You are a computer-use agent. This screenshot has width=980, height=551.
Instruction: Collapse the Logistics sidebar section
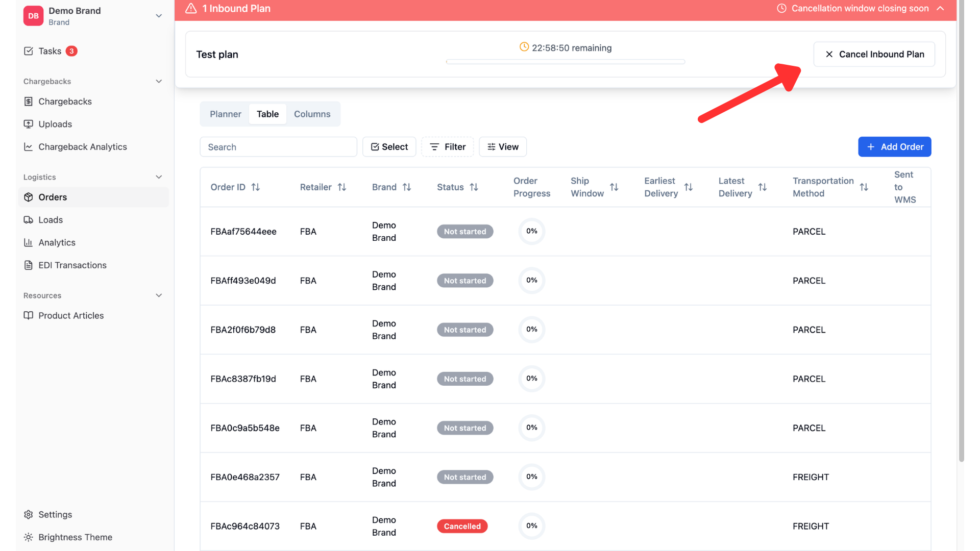tap(159, 177)
